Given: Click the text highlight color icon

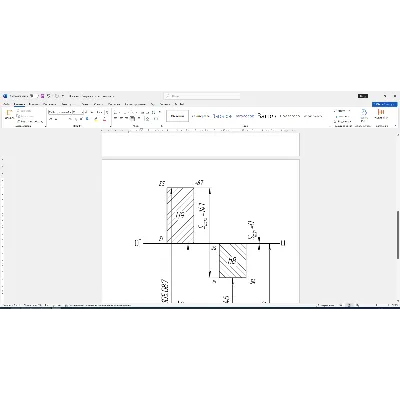Looking at the screenshot, I should click(96, 119).
